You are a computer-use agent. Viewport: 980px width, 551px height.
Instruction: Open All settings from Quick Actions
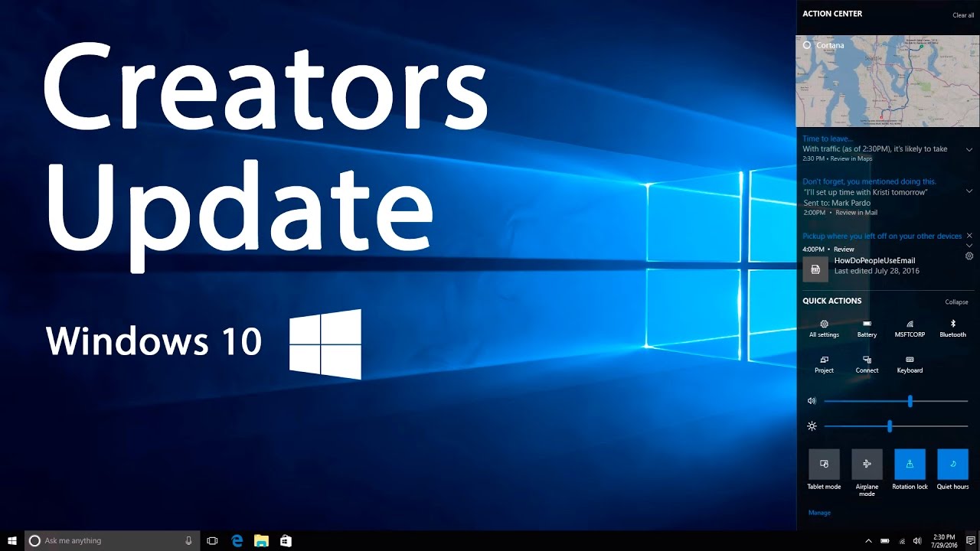pyautogui.click(x=823, y=328)
